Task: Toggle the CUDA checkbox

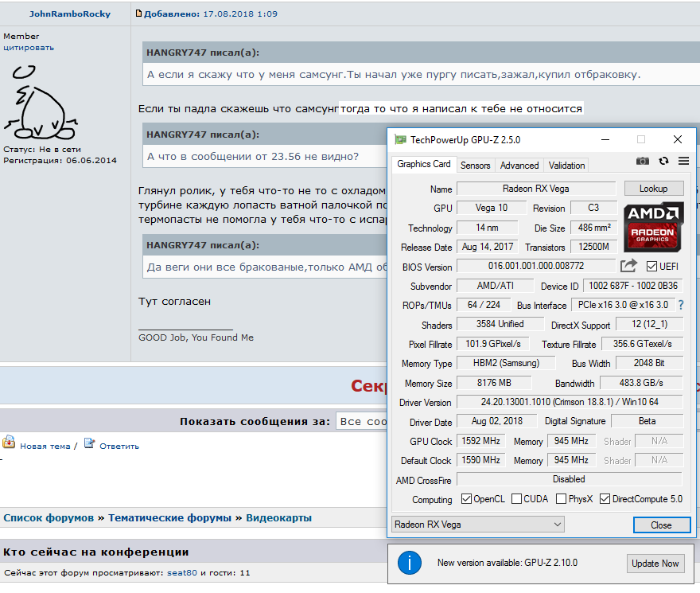Action: [516, 499]
